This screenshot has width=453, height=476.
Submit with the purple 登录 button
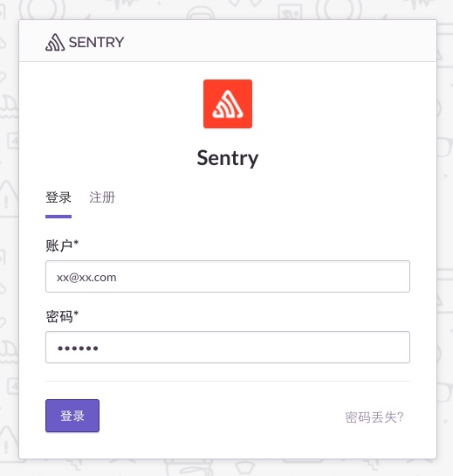[x=72, y=416]
